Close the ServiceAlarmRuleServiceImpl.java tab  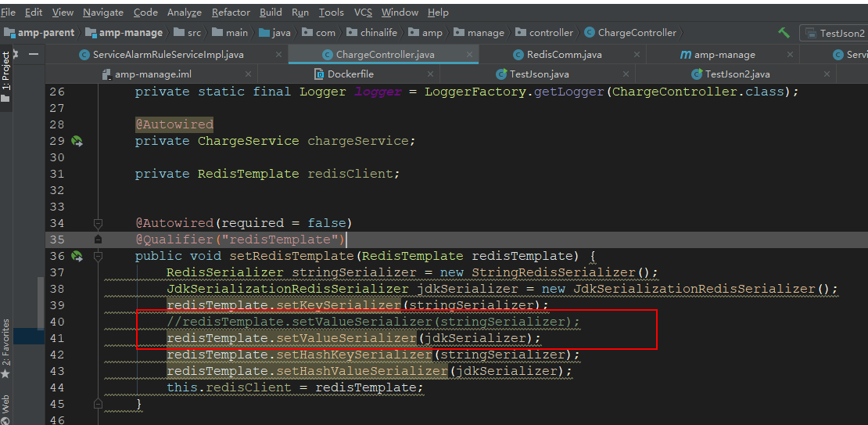pyautogui.click(x=278, y=54)
